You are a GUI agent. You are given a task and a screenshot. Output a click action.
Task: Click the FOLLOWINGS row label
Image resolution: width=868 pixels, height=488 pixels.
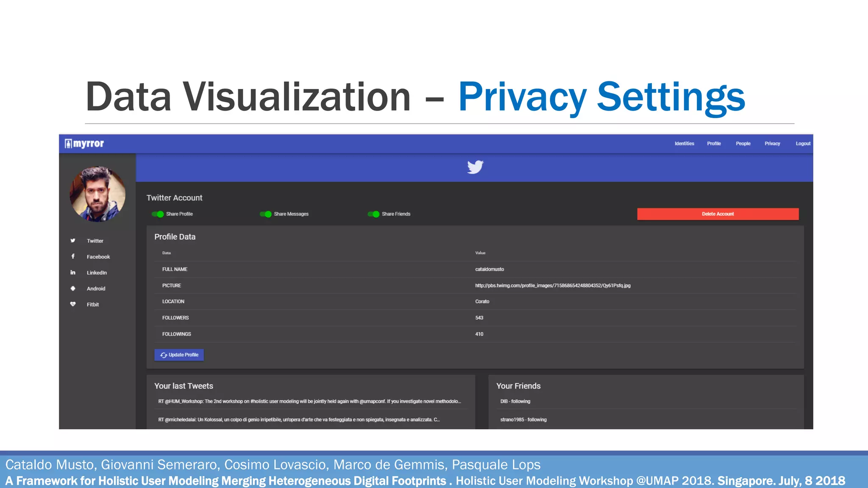tap(176, 334)
